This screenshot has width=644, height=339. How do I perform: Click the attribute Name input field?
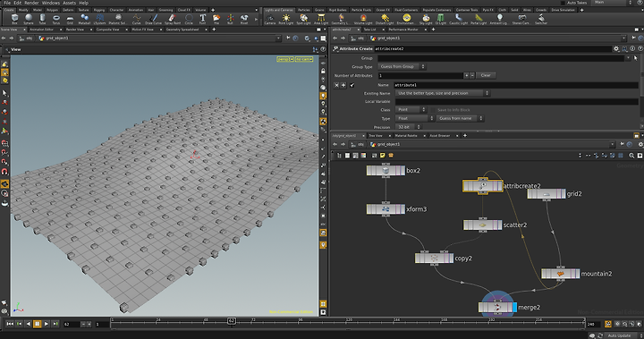(x=516, y=85)
